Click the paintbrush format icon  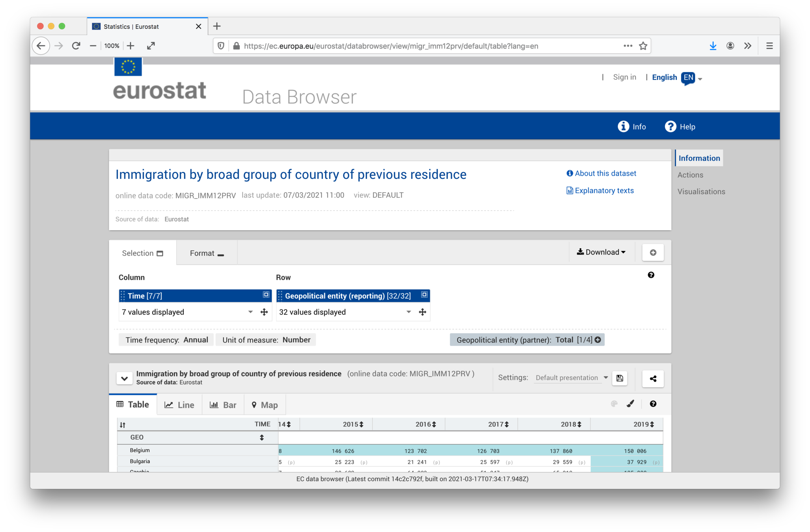coord(630,404)
